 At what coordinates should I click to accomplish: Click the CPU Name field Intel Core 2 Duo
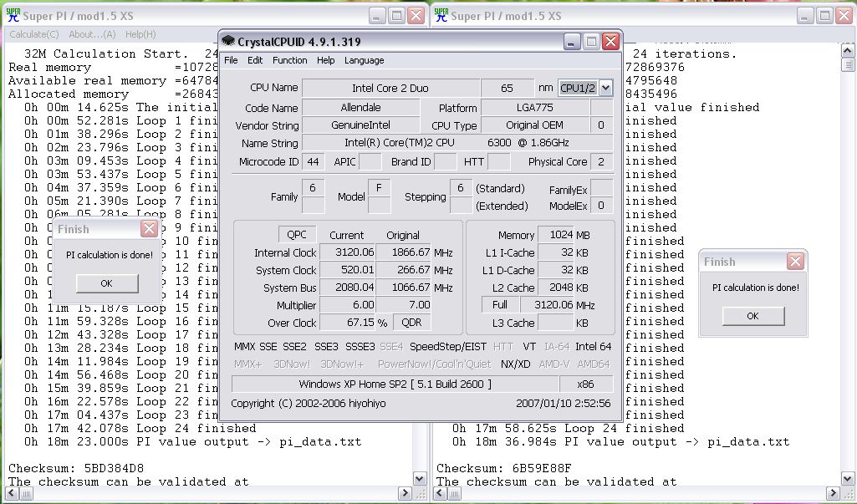390,88
